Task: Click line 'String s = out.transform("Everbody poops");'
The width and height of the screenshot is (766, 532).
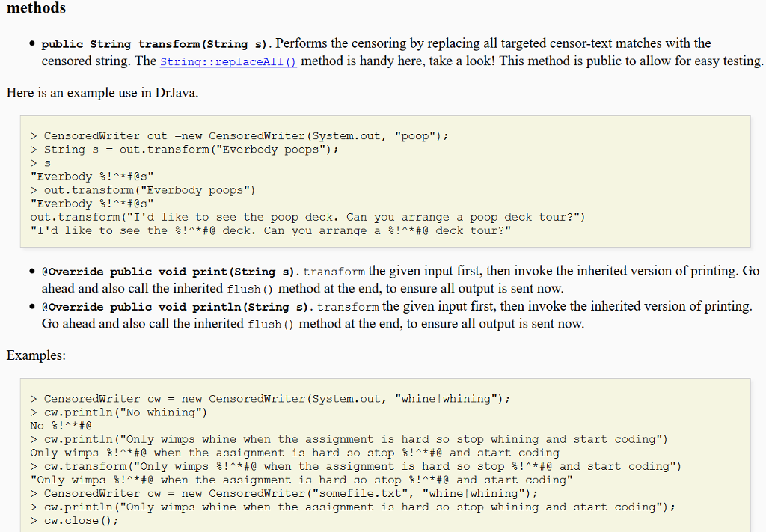Action: [184, 150]
